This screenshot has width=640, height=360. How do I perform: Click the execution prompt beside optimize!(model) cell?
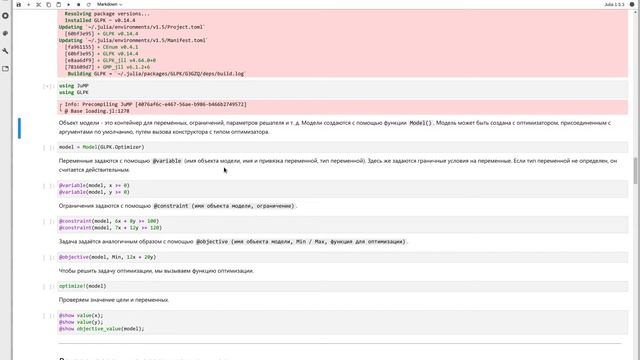(x=49, y=287)
